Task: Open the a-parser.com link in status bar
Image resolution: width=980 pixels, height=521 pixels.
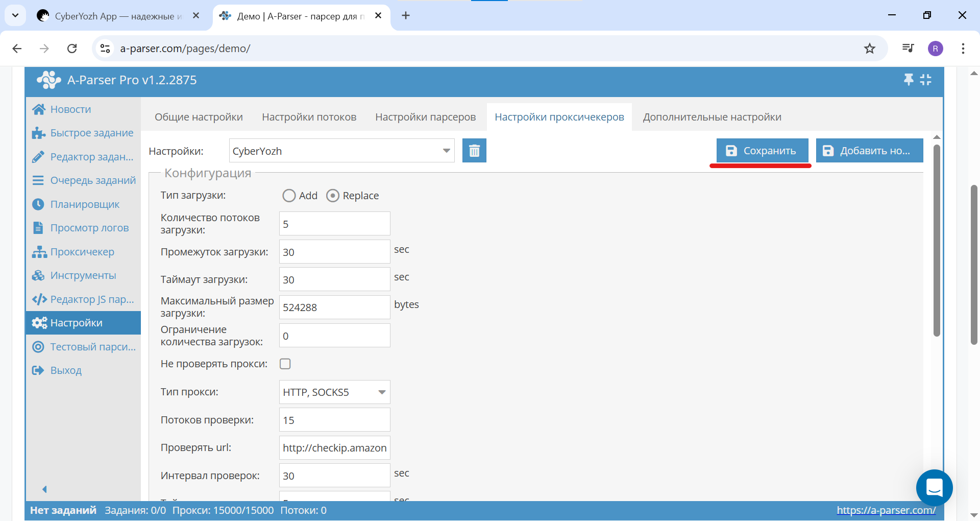Action: point(886,510)
